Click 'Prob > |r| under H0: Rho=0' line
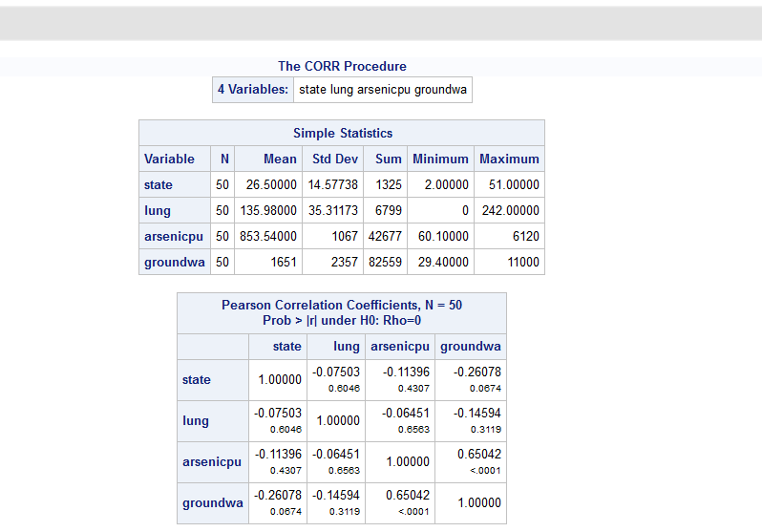This screenshot has height=532, width=762. [342, 321]
